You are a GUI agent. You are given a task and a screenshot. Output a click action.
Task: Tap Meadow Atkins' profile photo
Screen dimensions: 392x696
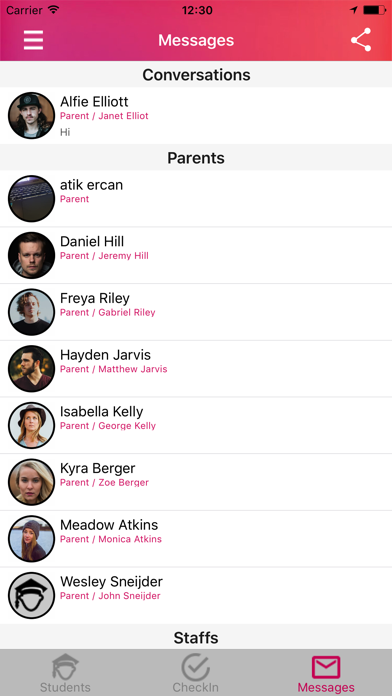pos(32,539)
